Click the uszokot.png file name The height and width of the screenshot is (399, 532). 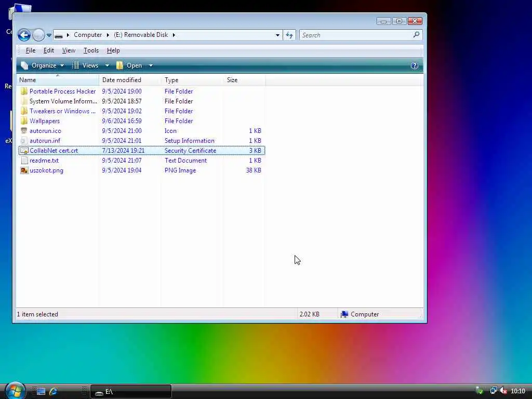[46, 170]
